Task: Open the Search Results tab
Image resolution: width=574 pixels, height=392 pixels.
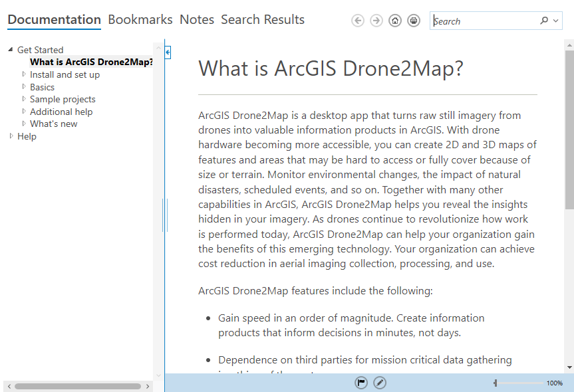Action: coord(263,20)
